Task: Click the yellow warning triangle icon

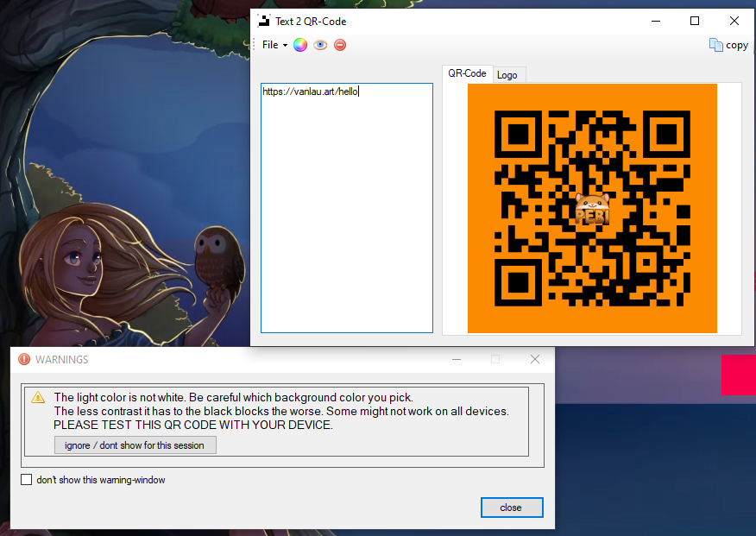Action: tap(38, 398)
